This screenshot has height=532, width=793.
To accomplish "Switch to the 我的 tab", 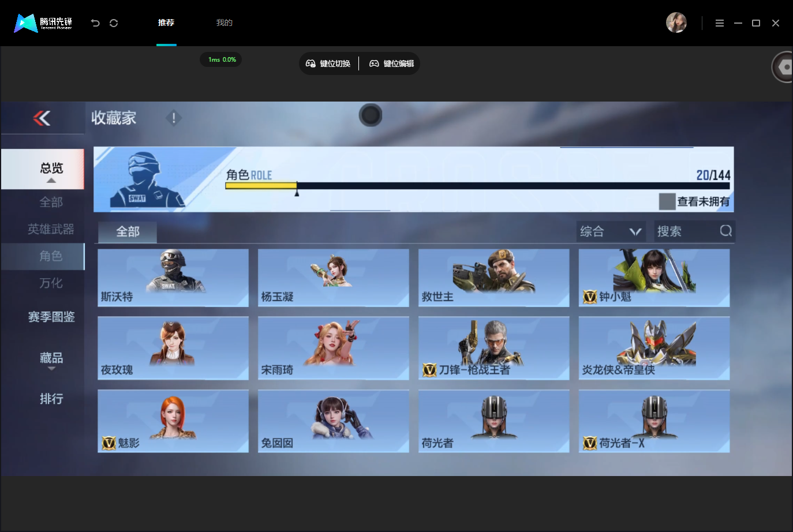I will click(225, 23).
